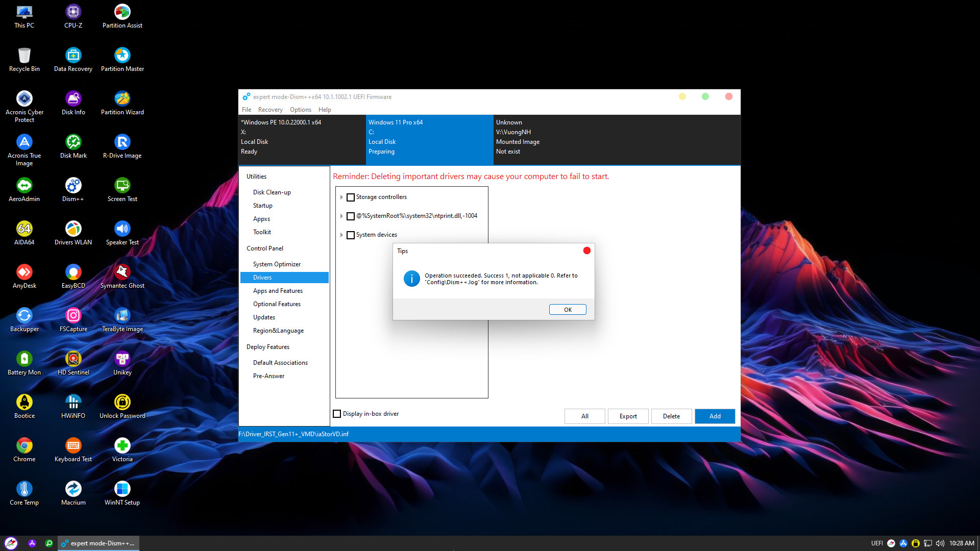Image resolution: width=980 pixels, height=551 pixels.
Task: Open the CPU-Z desktop icon
Action: click(x=73, y=13)
